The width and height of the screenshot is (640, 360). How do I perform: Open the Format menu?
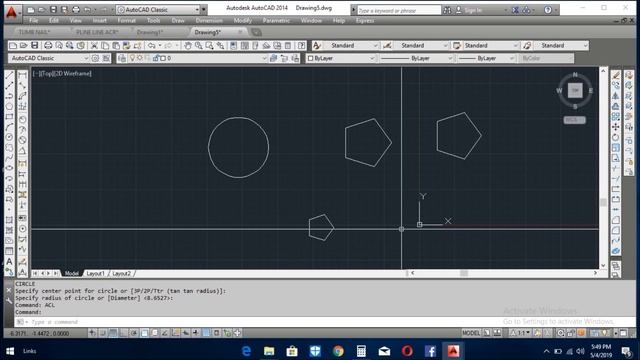(127, 20)
